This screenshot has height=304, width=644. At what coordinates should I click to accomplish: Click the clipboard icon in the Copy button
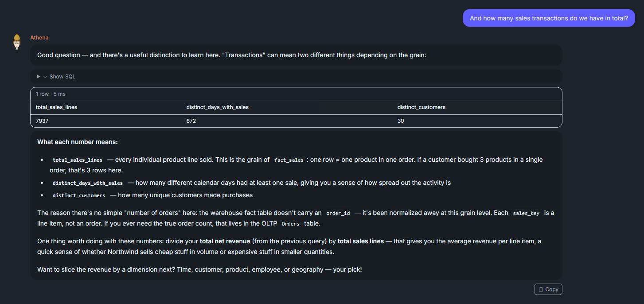point(541,289)
